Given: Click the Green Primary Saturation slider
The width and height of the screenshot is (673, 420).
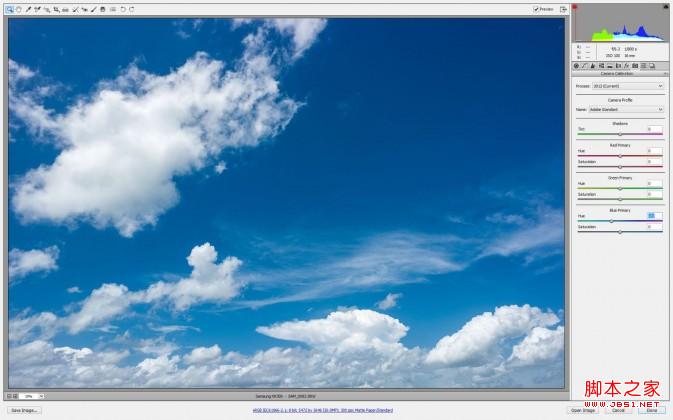Looking at the screenshot, I should coord(620,199).
